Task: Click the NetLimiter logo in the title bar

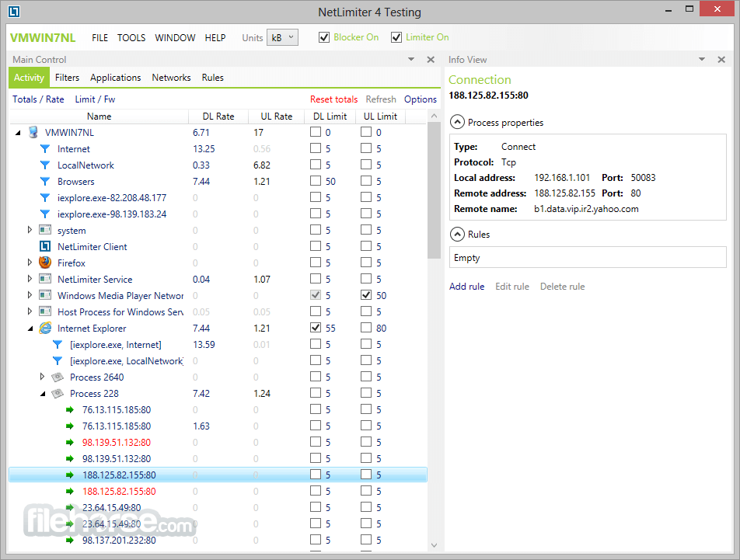Action: [14, 12]
